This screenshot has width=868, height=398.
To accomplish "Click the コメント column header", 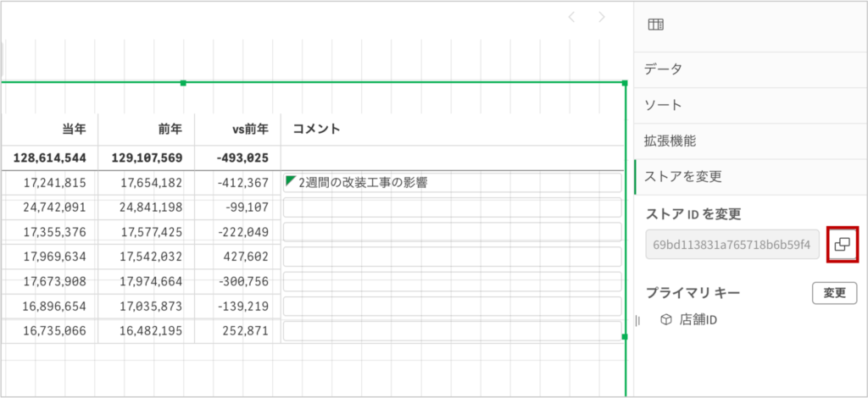I will 316,129.
